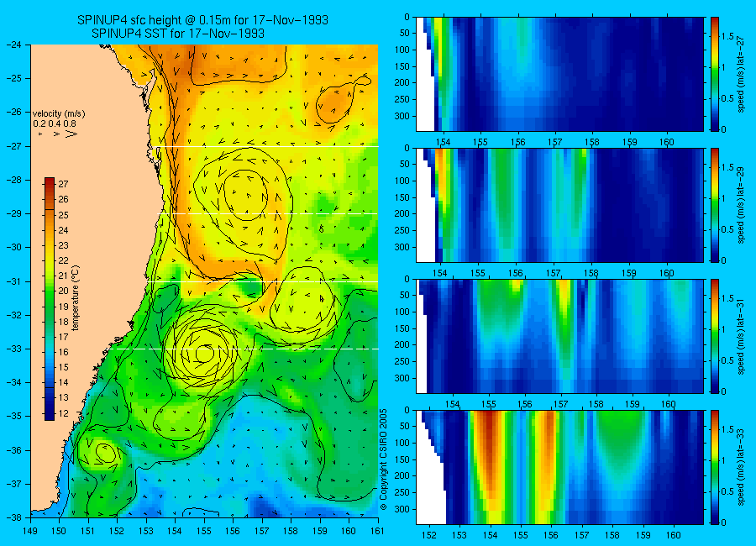The height and width of the screenshot is (546, 756).
Task: Click the speed color bar for lat=-29
Action: (714, 205)
